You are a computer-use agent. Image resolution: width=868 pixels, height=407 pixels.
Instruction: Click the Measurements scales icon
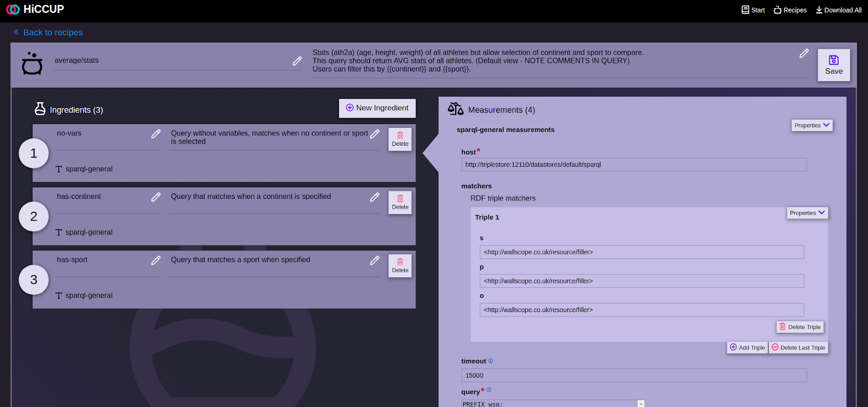click(x=456, y=109)
